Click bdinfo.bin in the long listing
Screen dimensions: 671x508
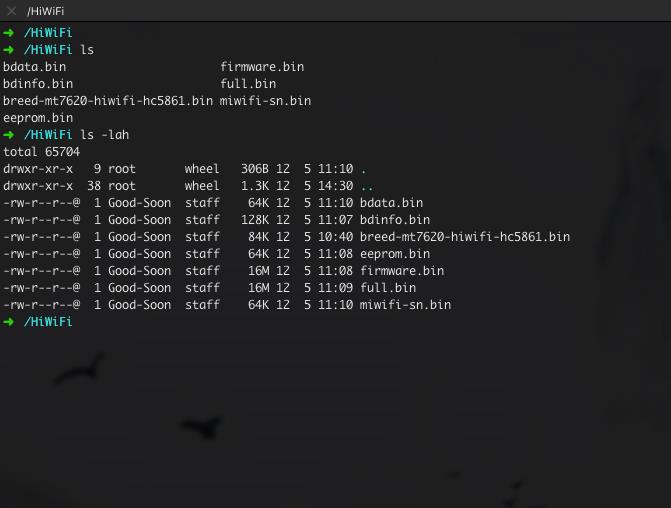pyautogui.click(x=395, y=220)
